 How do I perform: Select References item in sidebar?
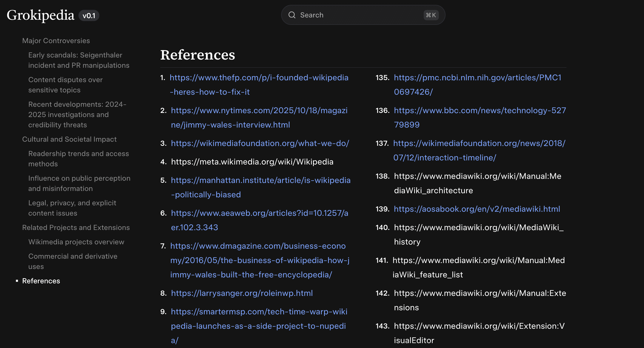click(41, 281)
